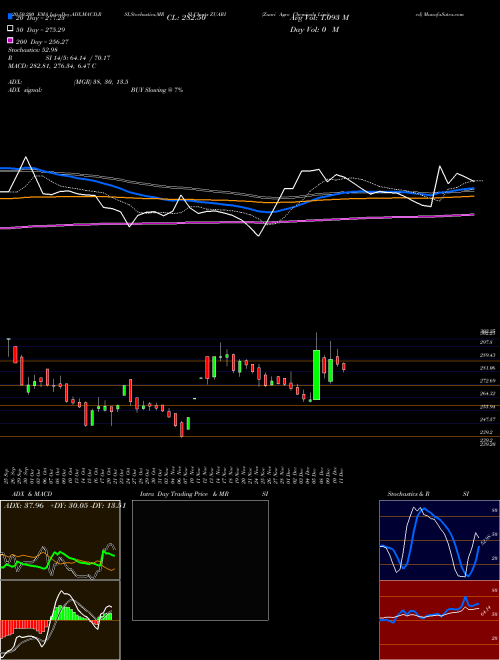Image resolution: width=500 pixels, height=660 pixels.
Task: Click the tall green candlestick in the price chart
Action: [316, 375]
